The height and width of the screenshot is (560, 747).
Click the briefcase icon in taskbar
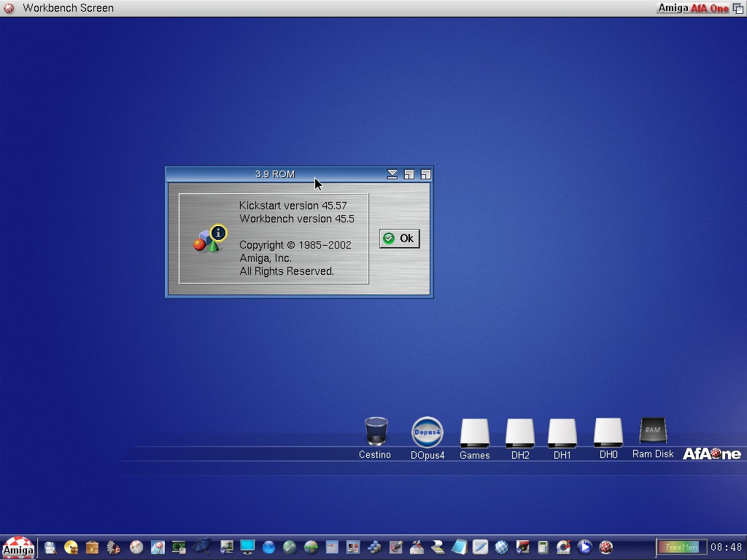click(92, 547)
